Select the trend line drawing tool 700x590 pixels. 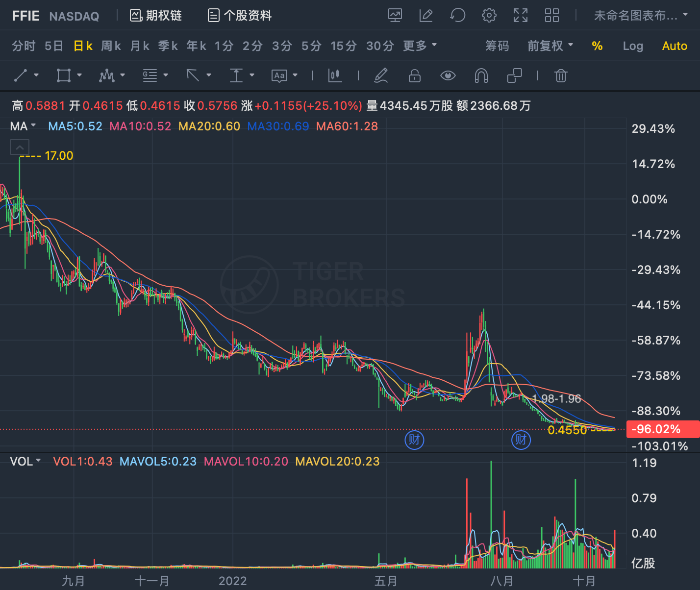tap(21, 75)
